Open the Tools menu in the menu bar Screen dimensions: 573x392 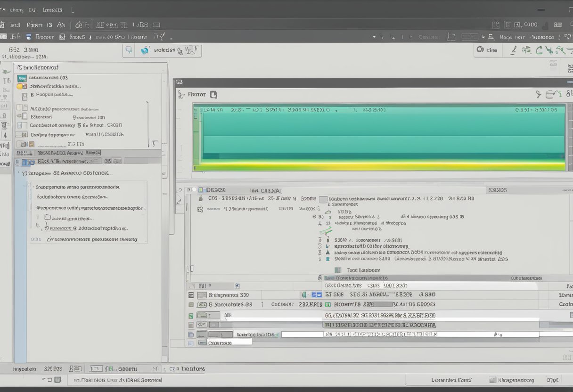point(52,9)
